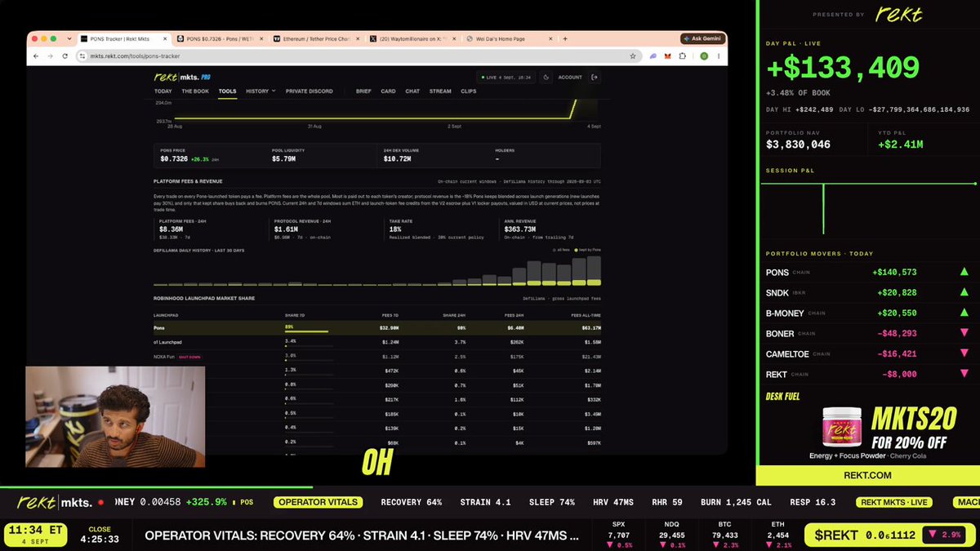The height and width of the screenshot is (551, 980).
Task: Open the CLIPS nav item
Action: (x=469, y=91)
